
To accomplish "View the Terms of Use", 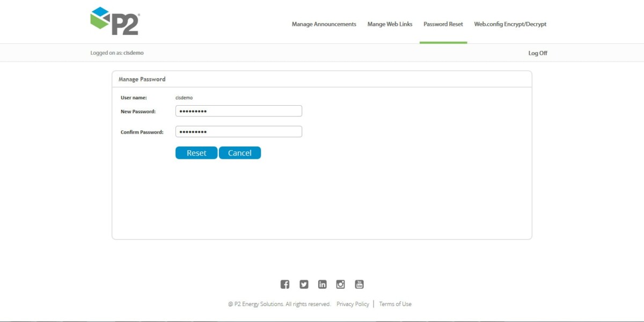I will point(395,303).
